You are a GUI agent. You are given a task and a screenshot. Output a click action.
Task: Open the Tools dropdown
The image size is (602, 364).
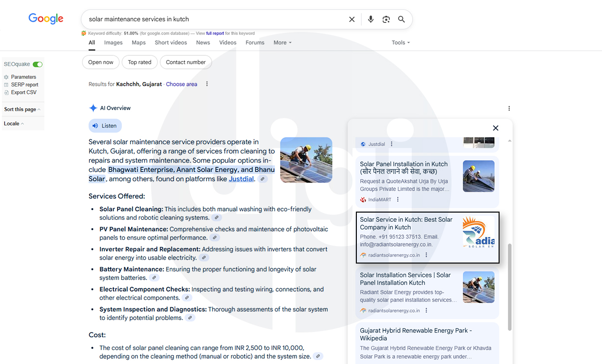401,43
